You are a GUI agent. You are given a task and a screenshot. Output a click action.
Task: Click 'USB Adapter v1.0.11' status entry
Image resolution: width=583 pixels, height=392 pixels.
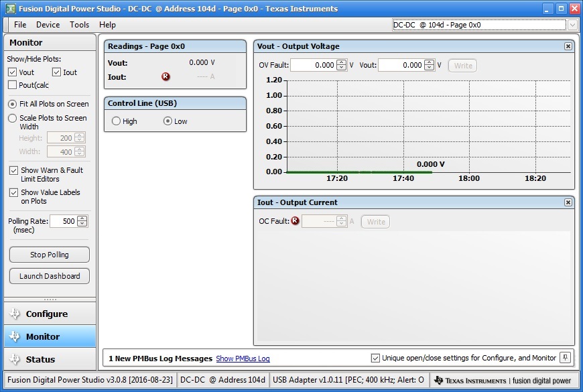pos(348,380)
